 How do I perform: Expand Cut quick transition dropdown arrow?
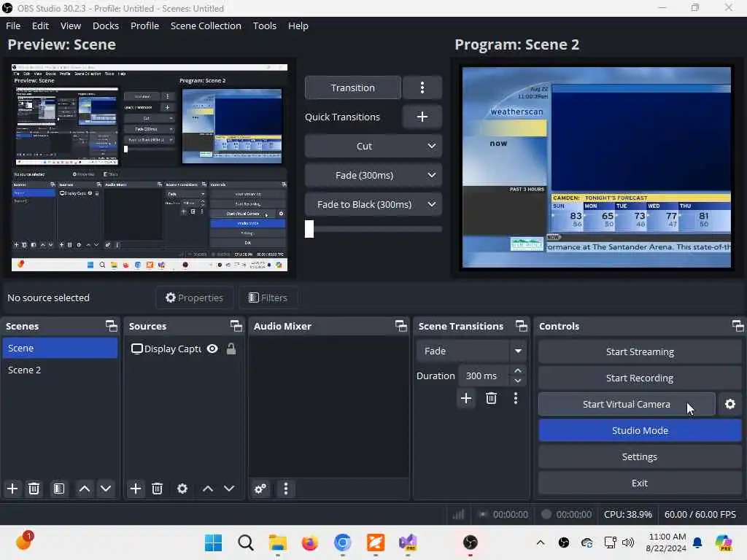(x=432, y=146)
